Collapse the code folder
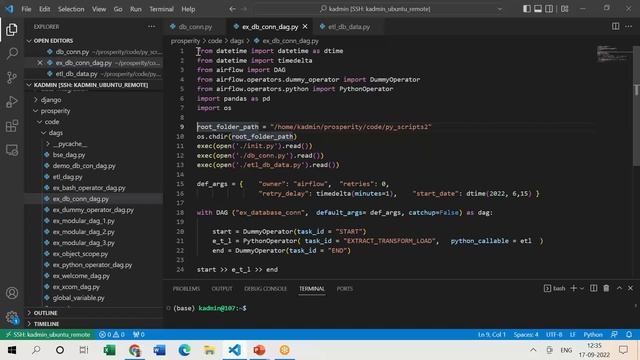 [51, 122]
